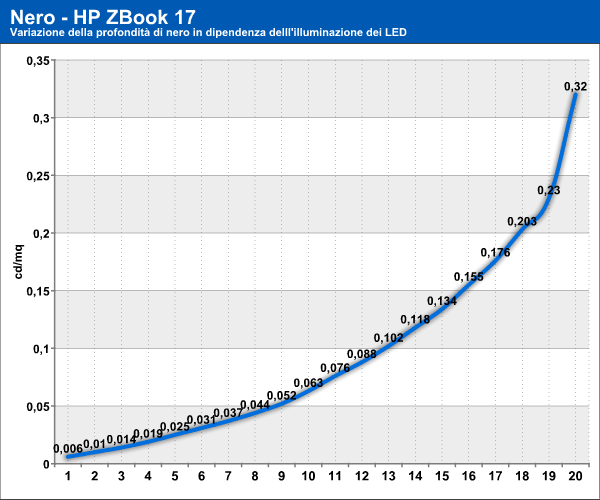Viewport: 600px width, 500px height.
Task: Click data label "0,037"
Action: 228,413
